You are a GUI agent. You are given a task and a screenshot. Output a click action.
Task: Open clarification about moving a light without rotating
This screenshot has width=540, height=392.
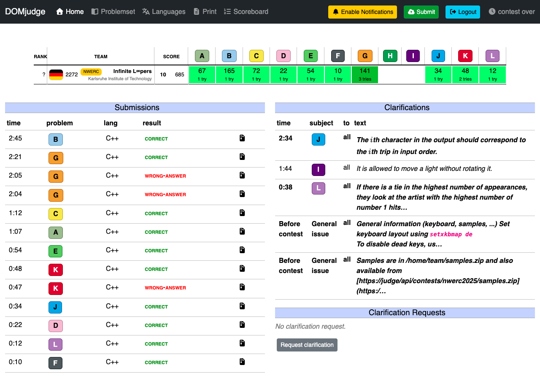click(x=424, y=168)
